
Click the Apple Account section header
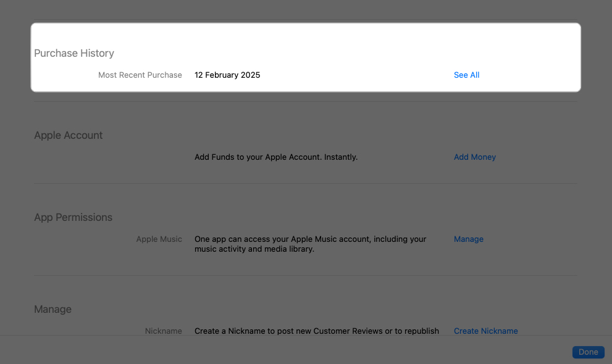pos(68,135)
